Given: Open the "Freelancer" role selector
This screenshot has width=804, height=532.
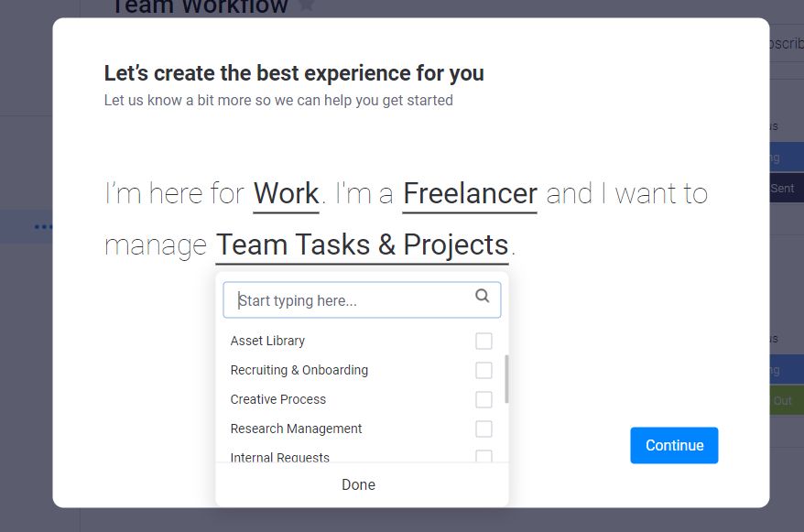Looking at the screenshot, I should [x=469, y=193].
